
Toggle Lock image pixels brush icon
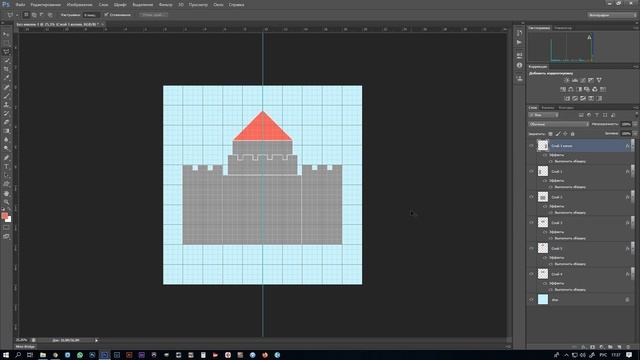(558, 134)
